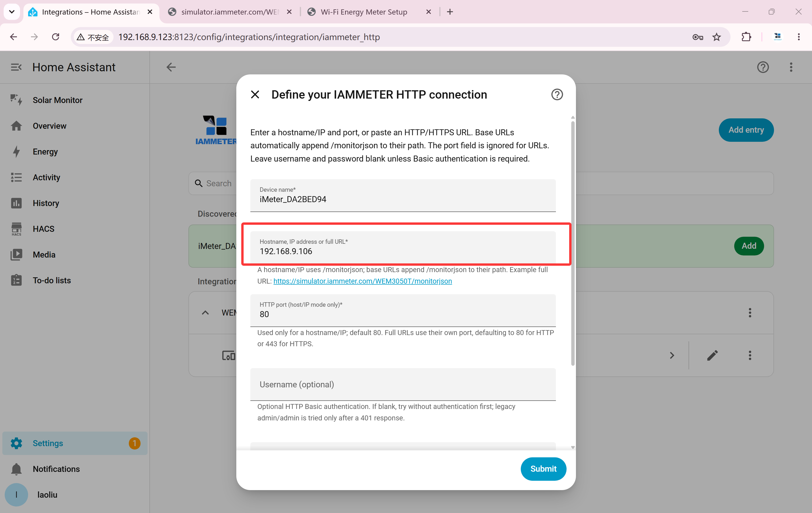Collapse the WEM integration entry
The image size is (812, 513).
(205, 313)
